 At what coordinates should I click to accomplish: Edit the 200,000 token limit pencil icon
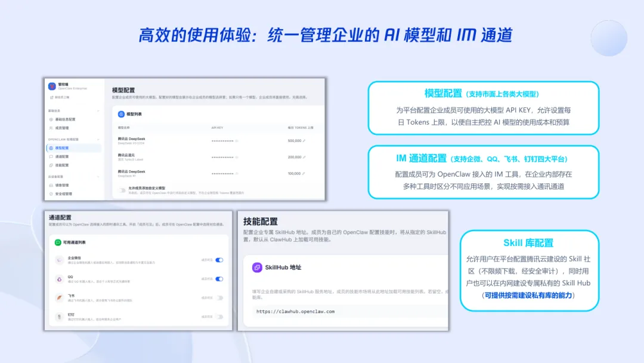tap(304, 157)
